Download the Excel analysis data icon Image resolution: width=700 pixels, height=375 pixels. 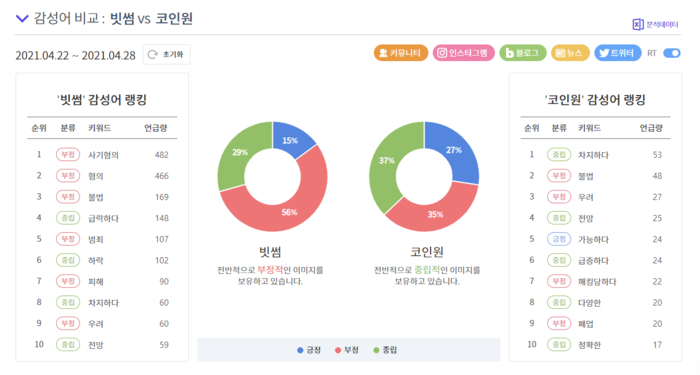[638, 24]
